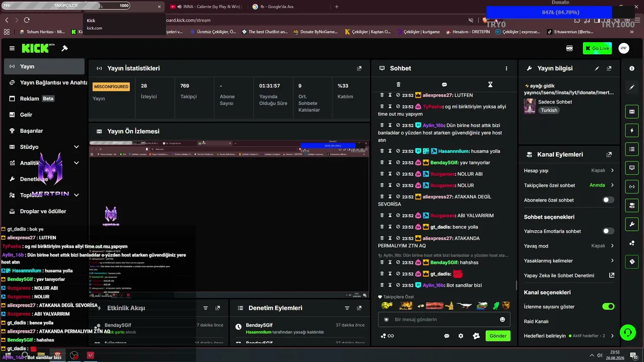Select Yayın in the left sidebar
The width and height of the screenshot is (644, 362).
[44, 66]
